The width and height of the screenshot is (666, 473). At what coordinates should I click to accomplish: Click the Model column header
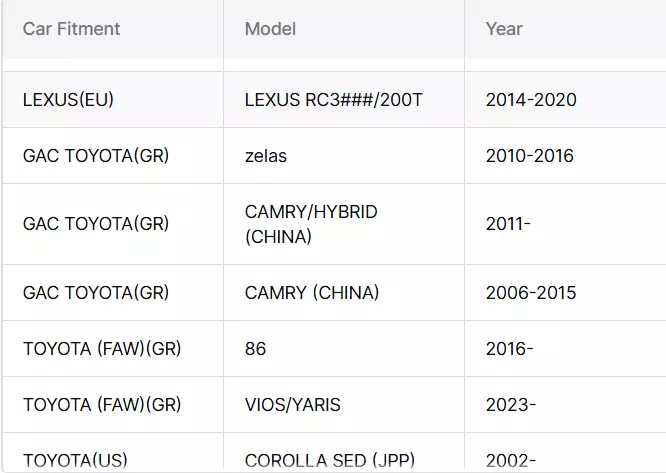344,29
